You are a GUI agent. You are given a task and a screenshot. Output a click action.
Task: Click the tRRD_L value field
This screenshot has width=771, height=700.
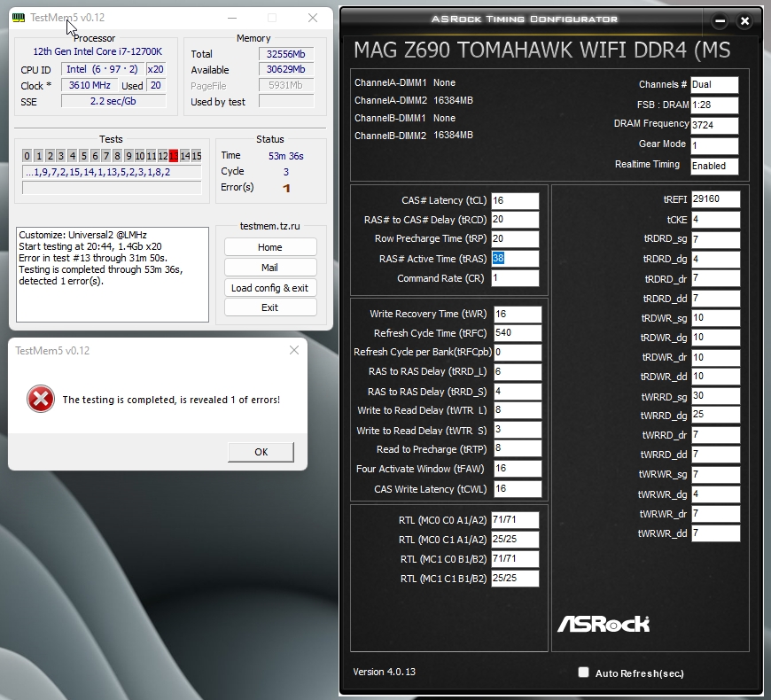pyautogui.click(x=518, y=371)
